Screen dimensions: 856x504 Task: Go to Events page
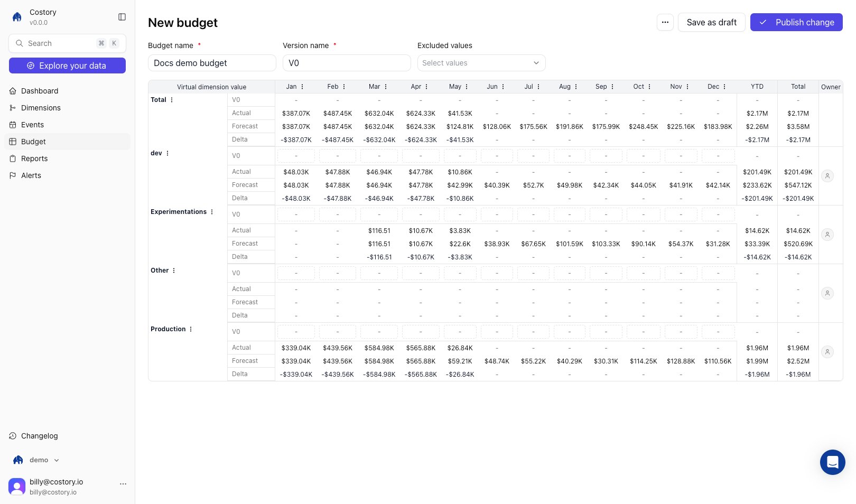[x=68, y=125]
